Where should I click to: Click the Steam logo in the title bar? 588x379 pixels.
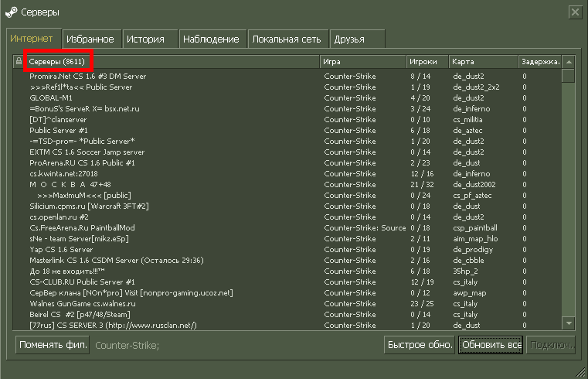tap(12, 12)
